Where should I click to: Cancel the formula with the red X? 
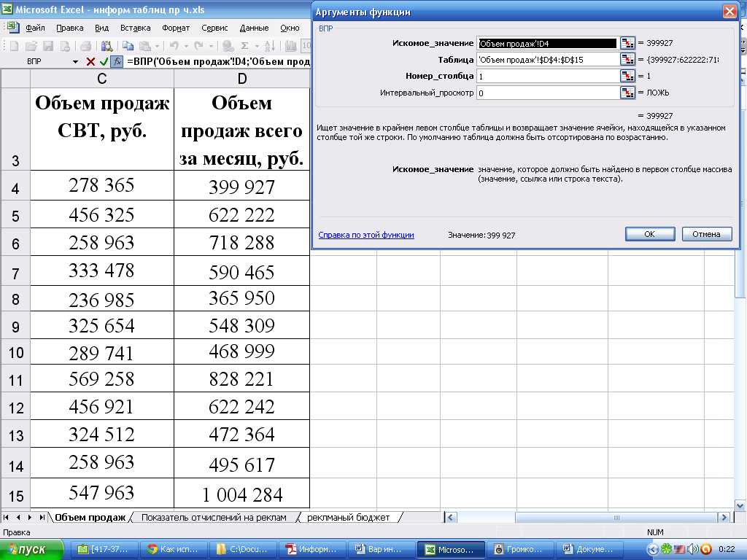coord(90,61)
